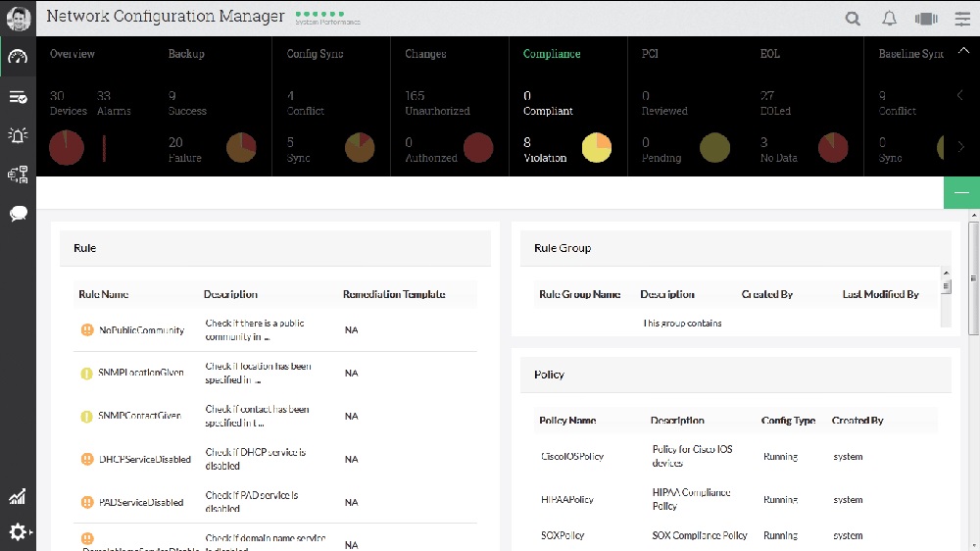
Task: Open the CiscoIOSPolicy policy
Action: pyautogui.click(x=572, y=457)
